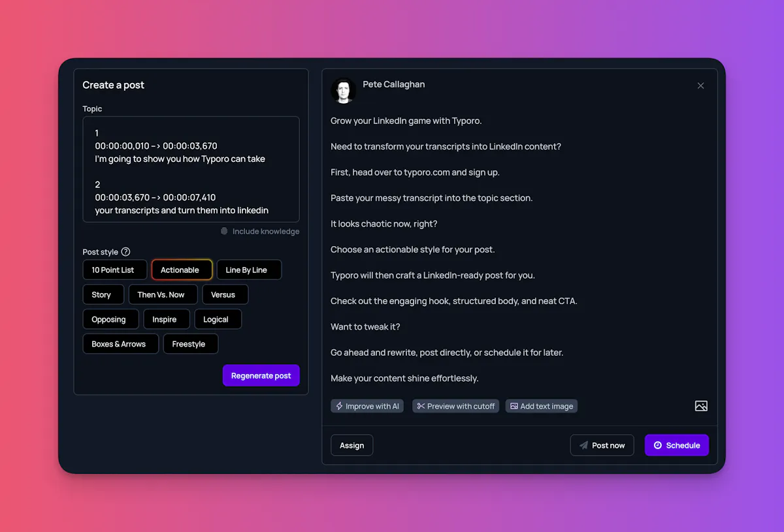
Task: Choose the Versus post style
Action: click(225, 294)
